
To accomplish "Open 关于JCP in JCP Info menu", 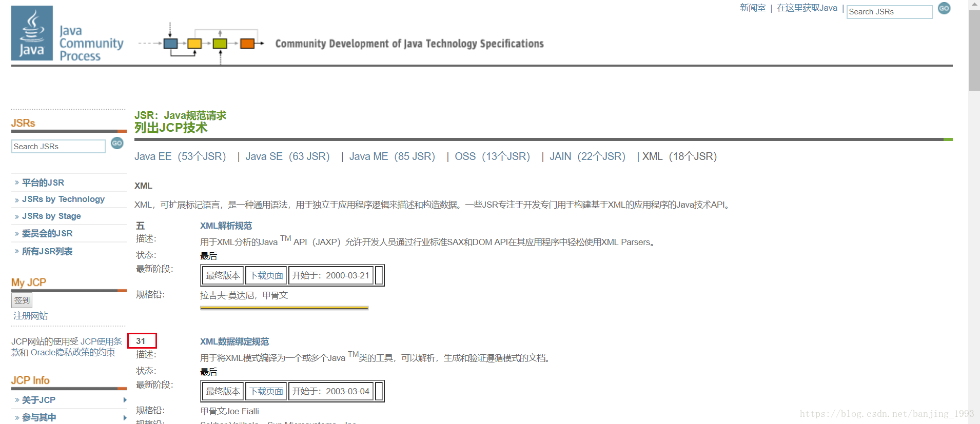I will coord(38,400).
